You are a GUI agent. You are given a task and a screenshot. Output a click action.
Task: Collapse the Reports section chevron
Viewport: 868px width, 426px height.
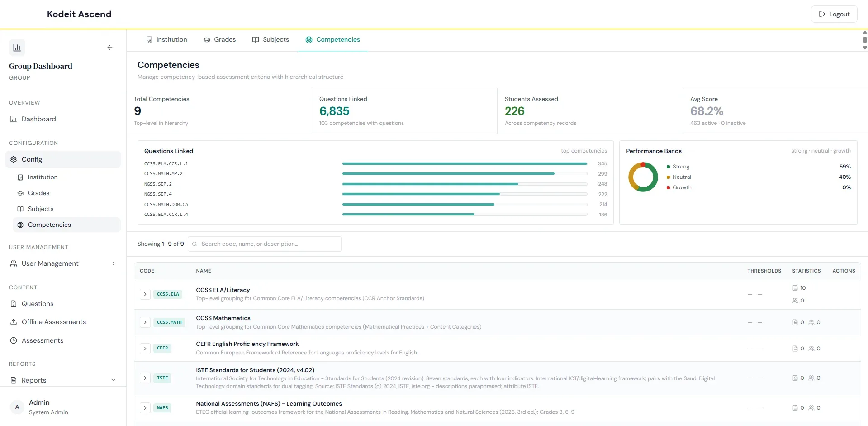tap(114, 380)
